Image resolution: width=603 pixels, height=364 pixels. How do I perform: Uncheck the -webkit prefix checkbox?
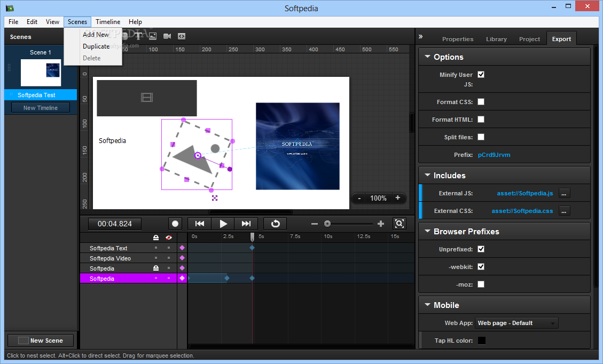coord(481,267)
